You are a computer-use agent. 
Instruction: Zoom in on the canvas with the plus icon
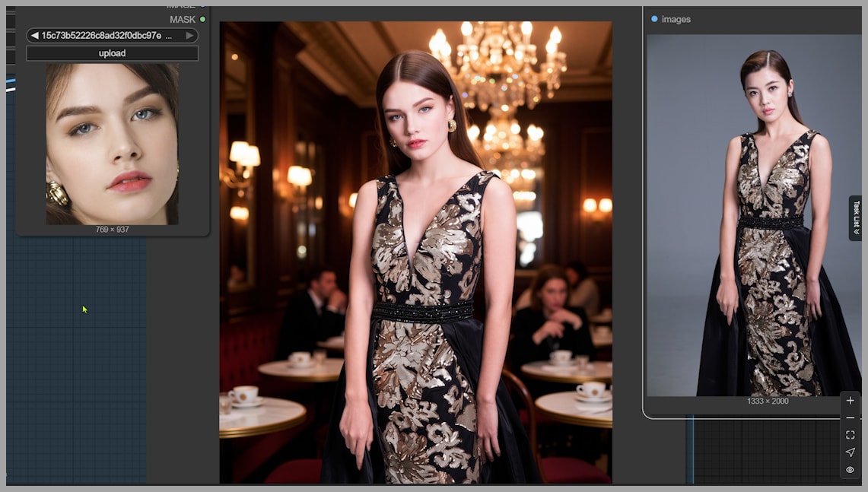(851, 401)
